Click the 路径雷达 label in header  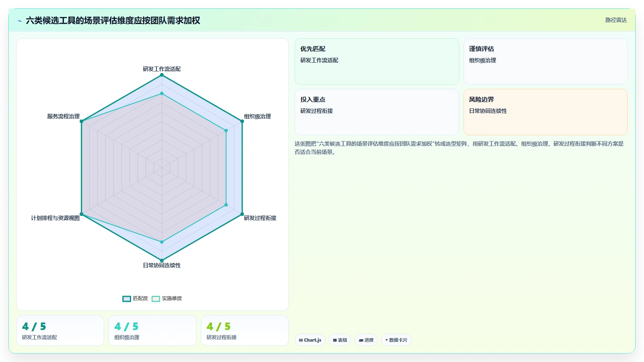pos(616,20)
